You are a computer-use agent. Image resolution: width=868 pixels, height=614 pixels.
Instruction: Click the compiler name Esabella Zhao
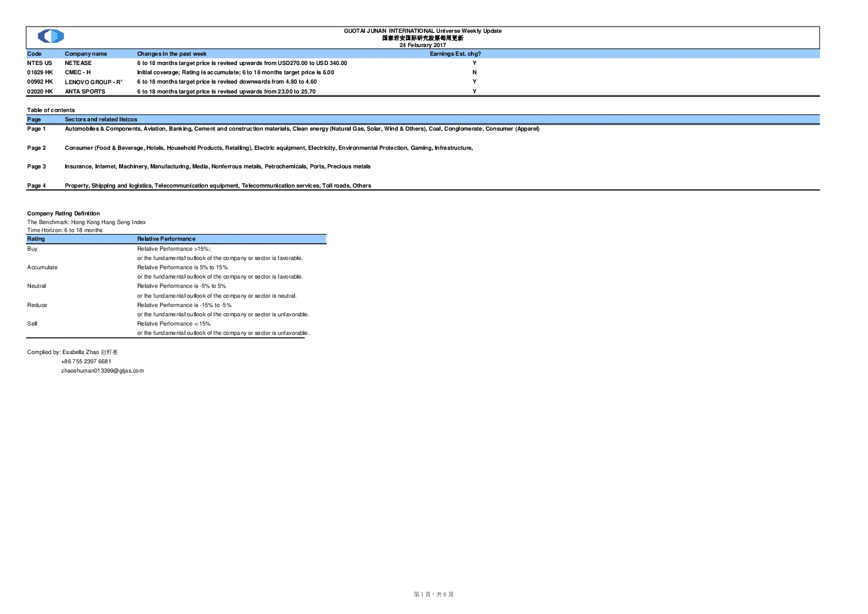pos(90,352)
